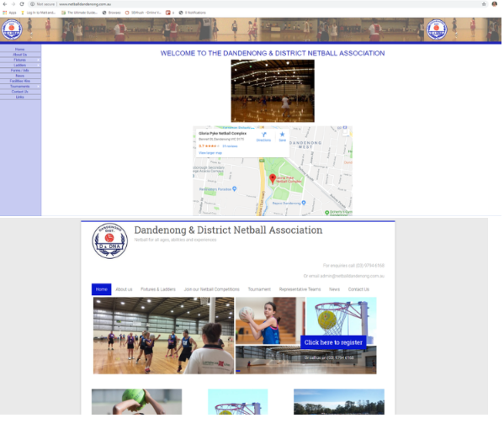Click the Repco Dandenong map marker
The height and width of the screenshot is (439, 504).
pos(304,203)
